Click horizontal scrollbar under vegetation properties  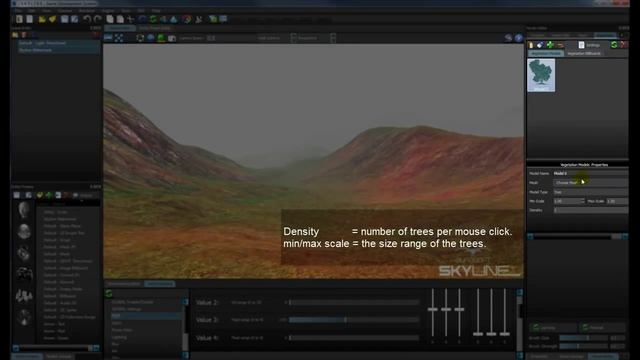coord(577,236)
